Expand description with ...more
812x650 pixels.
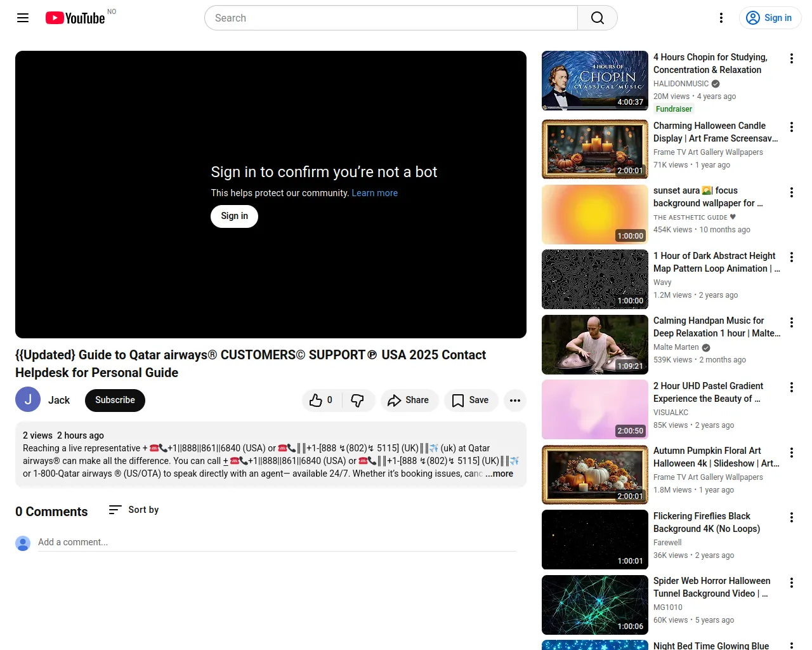[500, 474]
